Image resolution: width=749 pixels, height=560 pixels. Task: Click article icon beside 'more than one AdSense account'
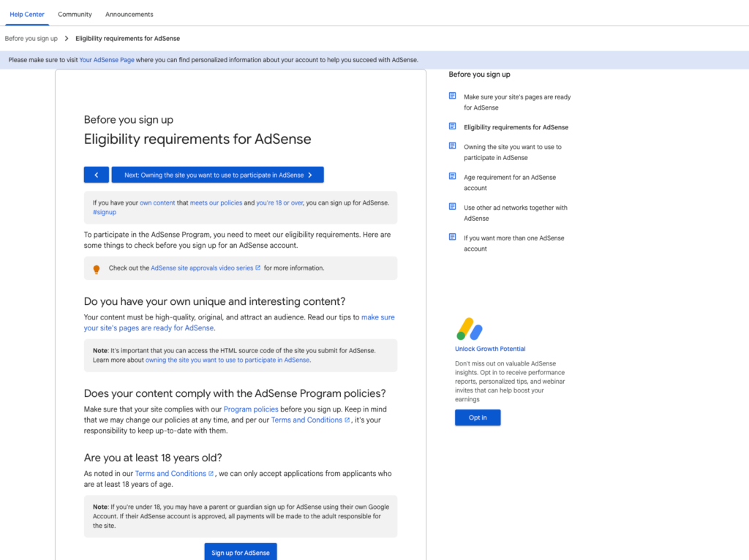click(x=452, y=238)
